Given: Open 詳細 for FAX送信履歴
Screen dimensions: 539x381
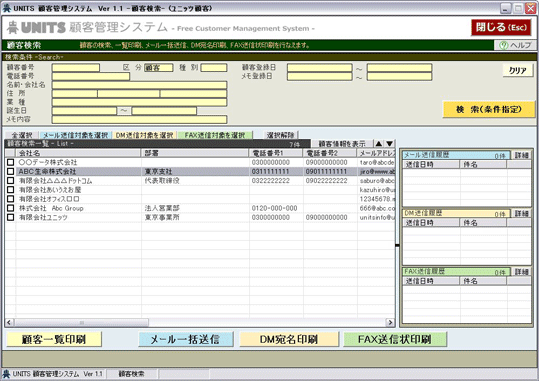Looking at the screenshot, I should [x=521, y=272].
